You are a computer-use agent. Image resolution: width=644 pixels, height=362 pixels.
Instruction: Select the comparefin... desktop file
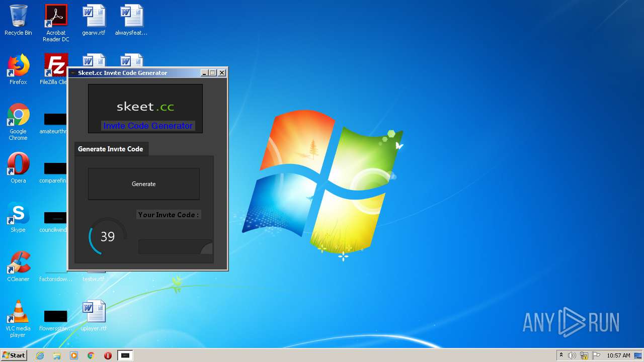pyautogui.click(x=54, y=172)
